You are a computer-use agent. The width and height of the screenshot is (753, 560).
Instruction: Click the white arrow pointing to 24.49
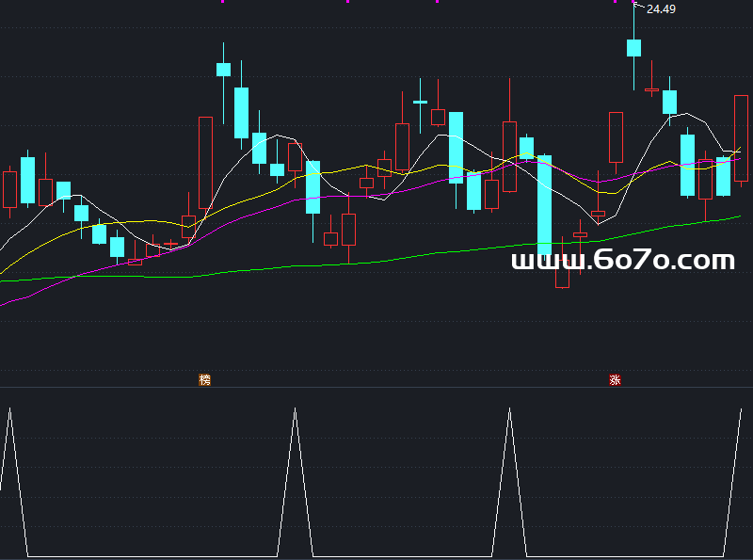point(637,8)
